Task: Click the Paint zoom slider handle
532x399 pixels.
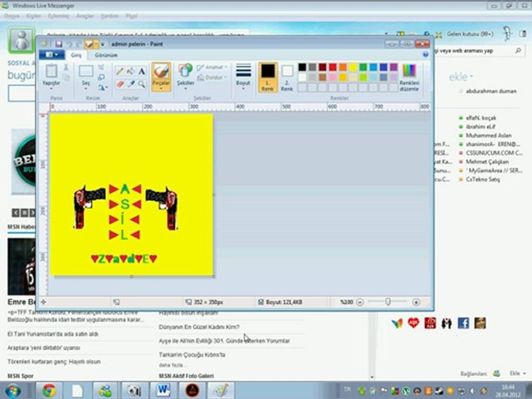Action: click(388, 301)
